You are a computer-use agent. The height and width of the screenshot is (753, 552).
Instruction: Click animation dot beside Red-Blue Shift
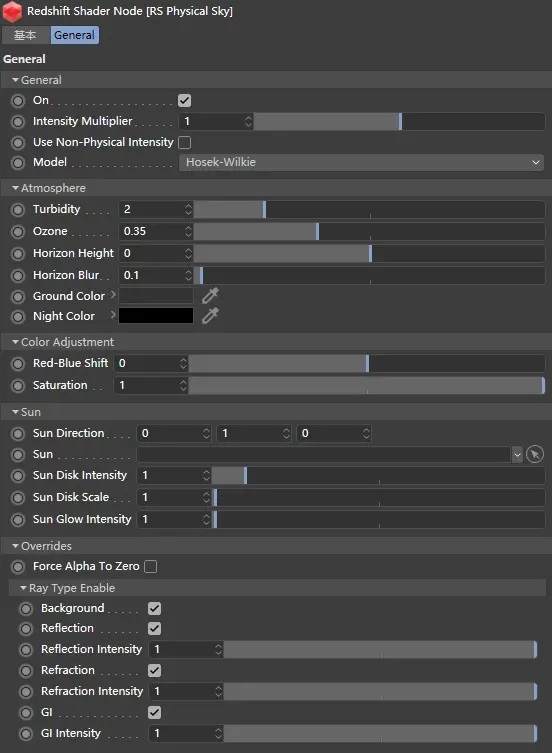pos(18,364)
